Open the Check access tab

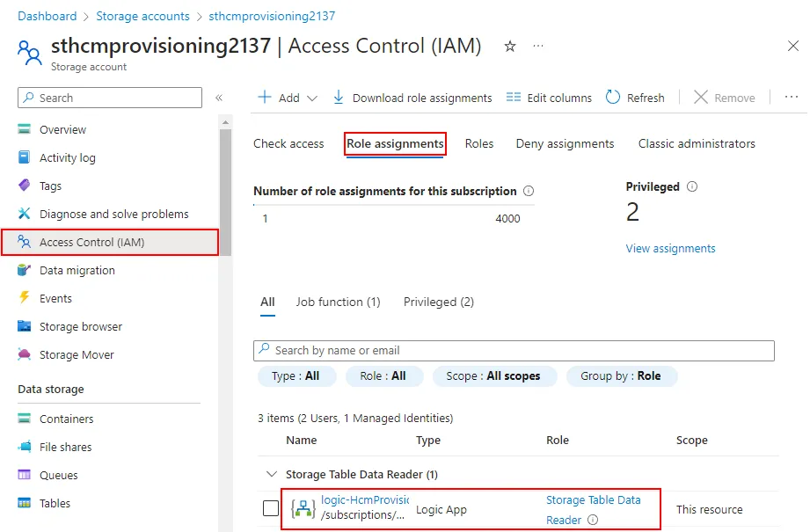pos(288,143)
